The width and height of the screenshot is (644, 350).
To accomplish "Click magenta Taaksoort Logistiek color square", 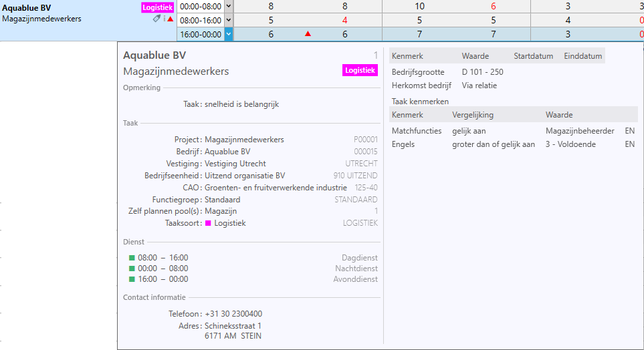I will click(x=208, y=223).
